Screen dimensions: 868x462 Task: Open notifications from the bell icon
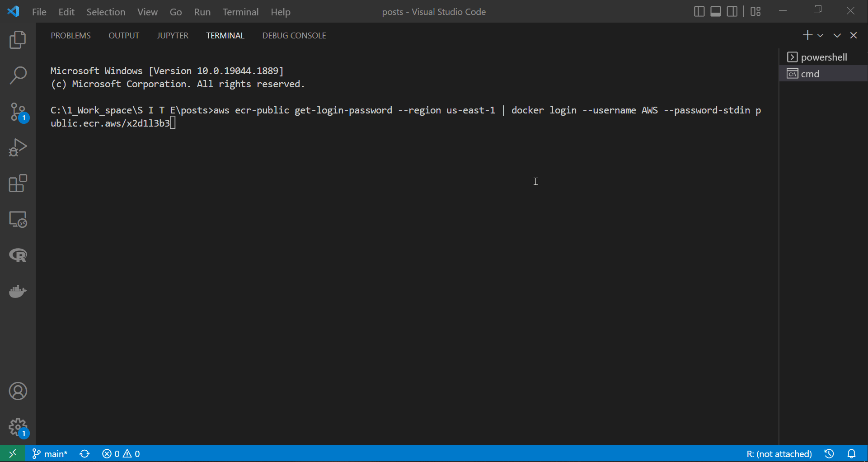coord(852,453)
